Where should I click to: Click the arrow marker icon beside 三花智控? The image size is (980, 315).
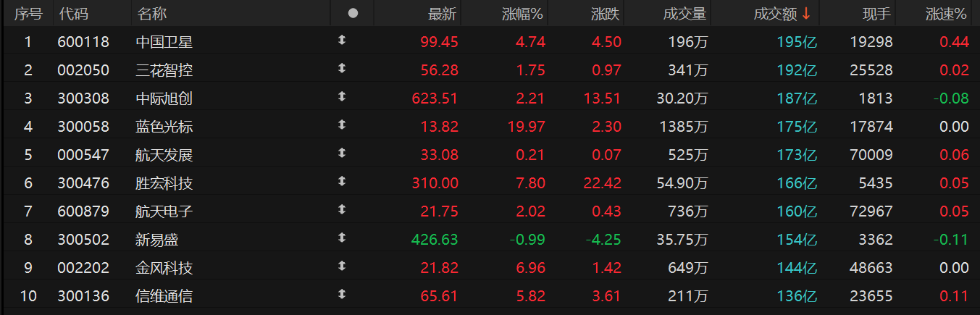click(342, 70)
